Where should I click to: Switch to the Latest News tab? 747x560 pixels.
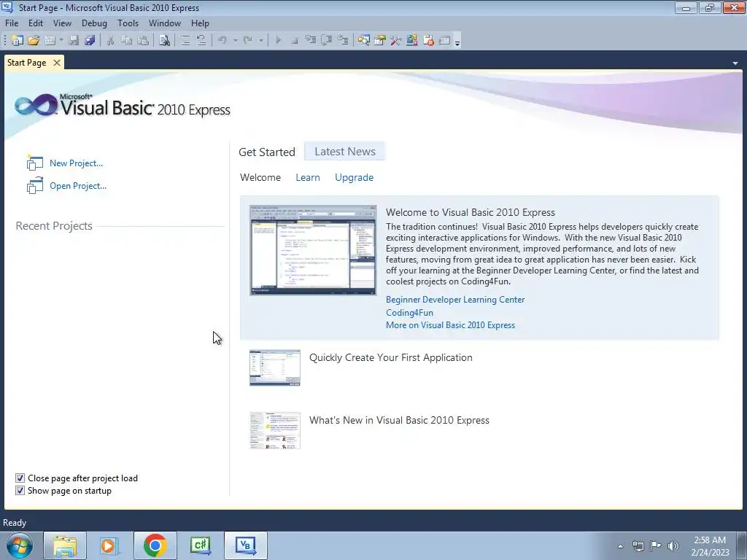tap(345, 152)
